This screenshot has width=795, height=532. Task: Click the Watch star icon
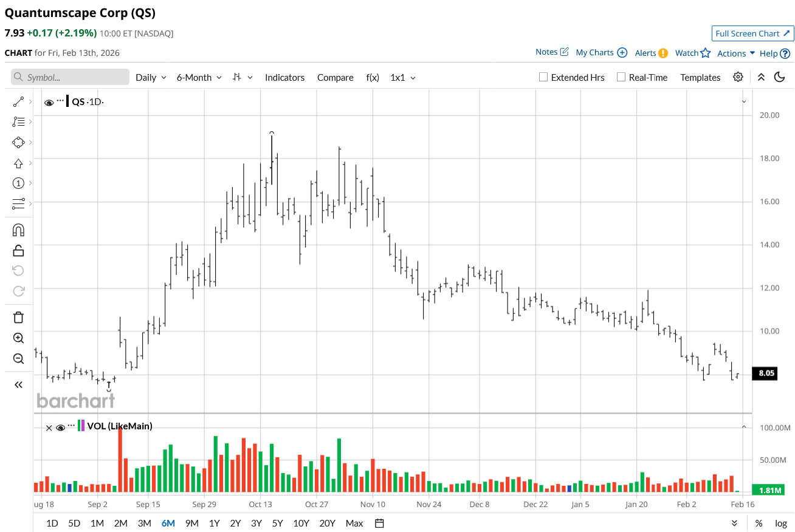705,53
